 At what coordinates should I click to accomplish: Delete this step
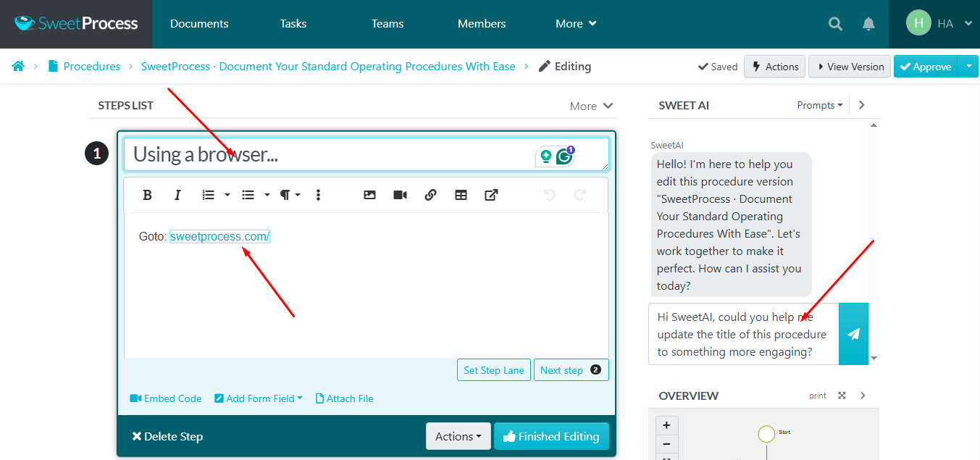point(167,436)
